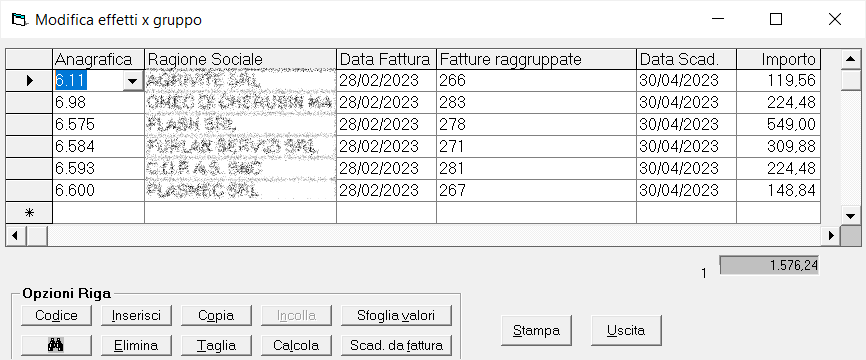866x360 pixels.
Task: Click the Codice button
Action: pyautogui.click(x=56, y=316)
